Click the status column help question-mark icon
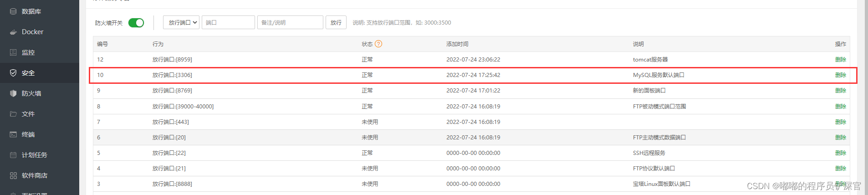The width and height of the screenshot is (868, 195). [378, 44]
